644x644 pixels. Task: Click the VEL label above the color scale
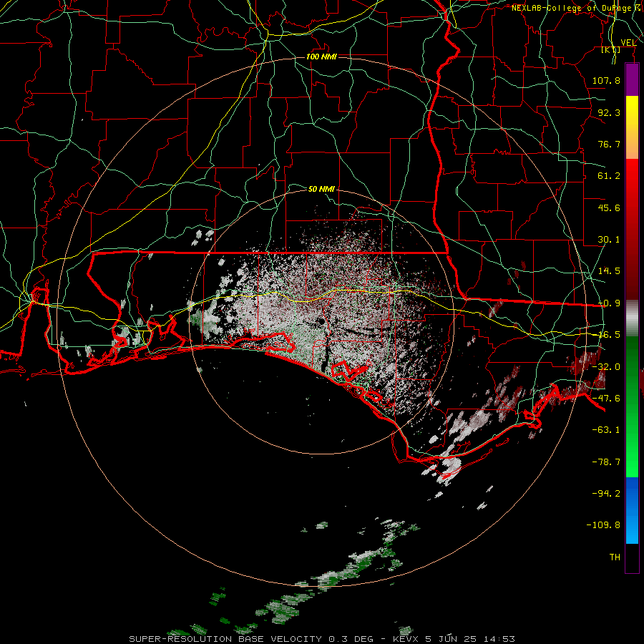coord(628,43)
